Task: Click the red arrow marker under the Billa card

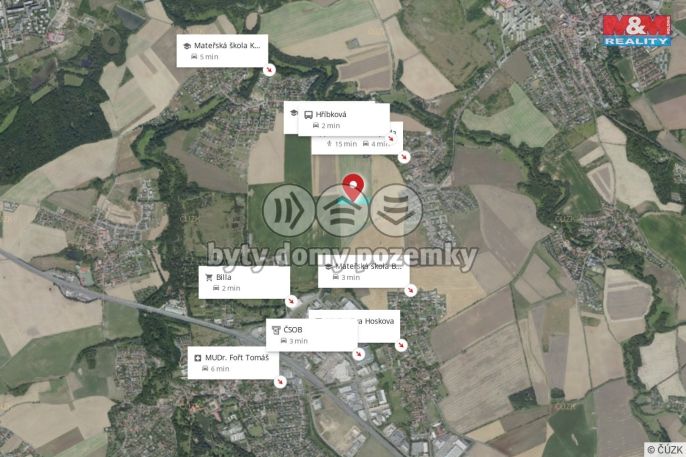Action: coord(291,301)
